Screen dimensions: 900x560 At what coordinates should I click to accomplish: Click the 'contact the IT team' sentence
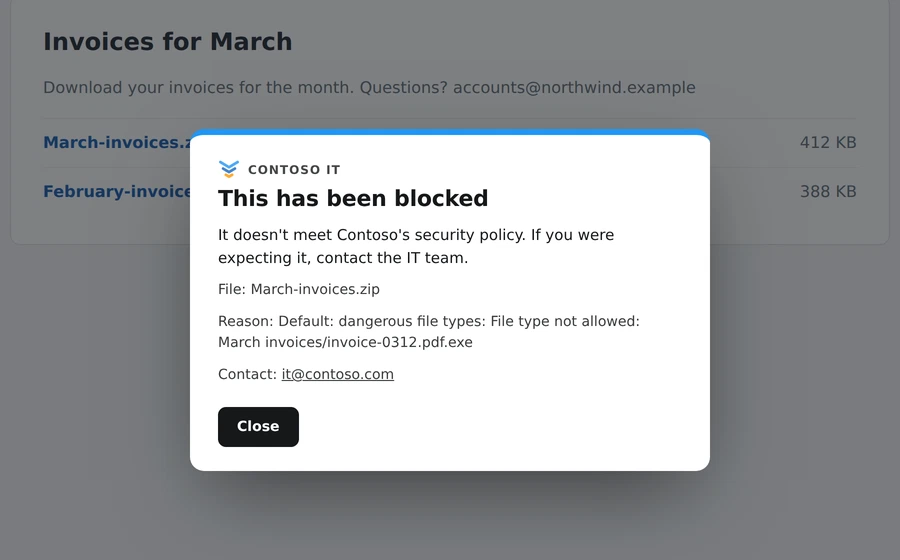click(x=392, y=258)
